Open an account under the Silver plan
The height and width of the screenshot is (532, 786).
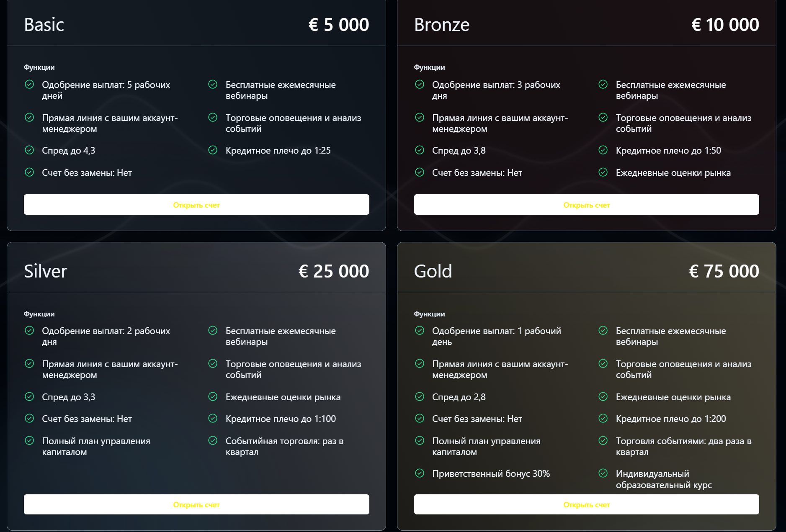[x=196, y=504]
